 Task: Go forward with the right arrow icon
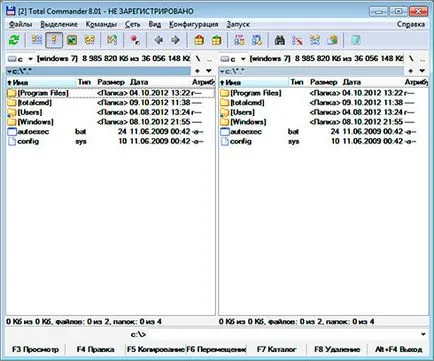point(175,40)
